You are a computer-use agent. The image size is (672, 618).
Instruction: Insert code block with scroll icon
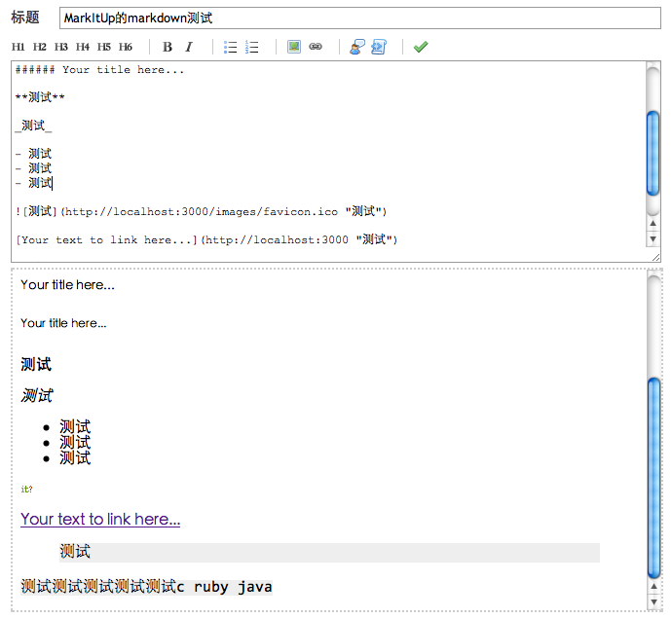tap(379, 47)
